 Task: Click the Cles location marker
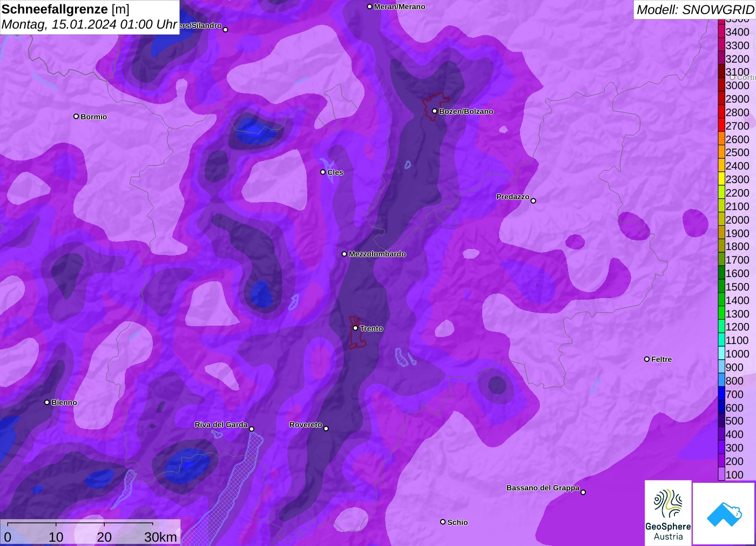(323, 172)
